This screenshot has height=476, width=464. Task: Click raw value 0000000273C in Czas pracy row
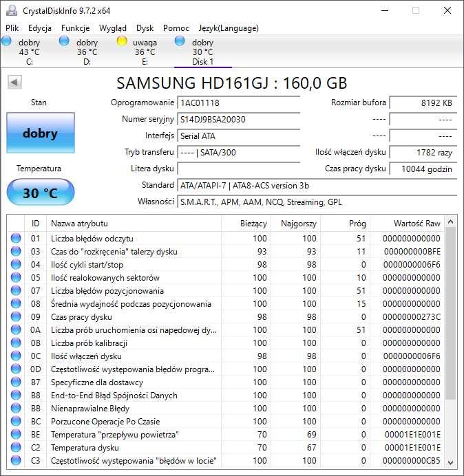412,317
